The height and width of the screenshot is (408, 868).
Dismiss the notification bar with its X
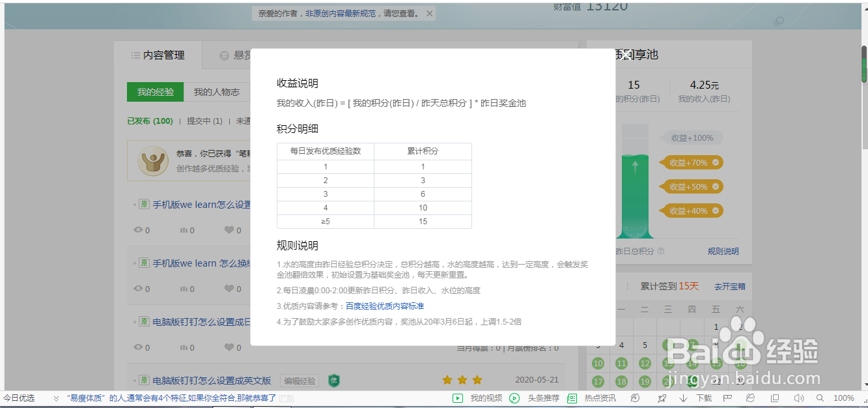click(x=428, y=12)
